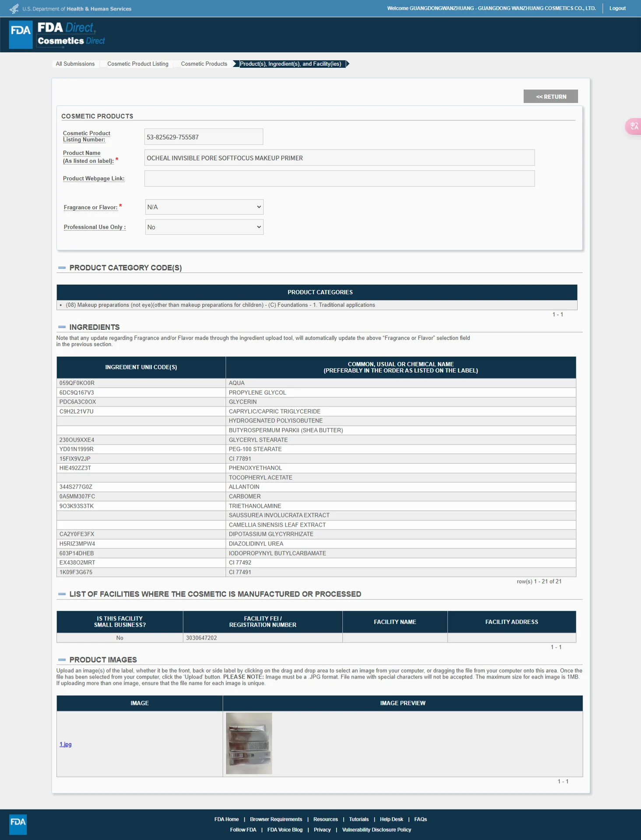Click the Product Name (As listed on label) label
Image resolution: width=641 pixels, height=840 pixels.
point(88,157)
